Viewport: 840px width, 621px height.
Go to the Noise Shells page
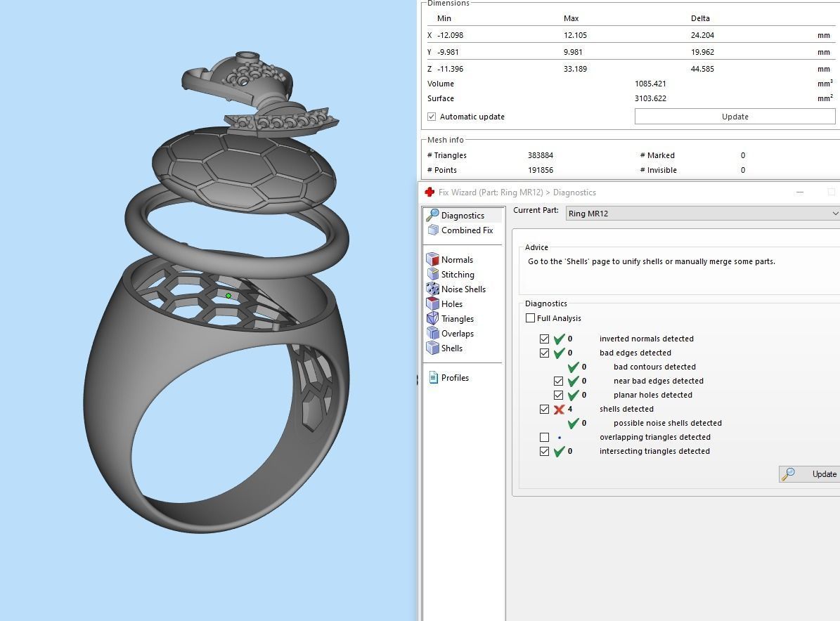pyautogui.click(x=463, y=289)
